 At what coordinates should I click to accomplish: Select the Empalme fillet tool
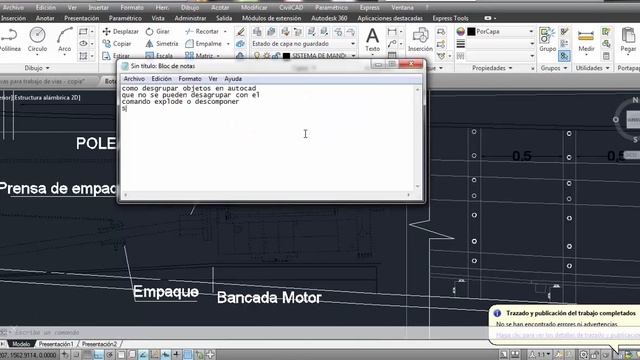[203, 44]
